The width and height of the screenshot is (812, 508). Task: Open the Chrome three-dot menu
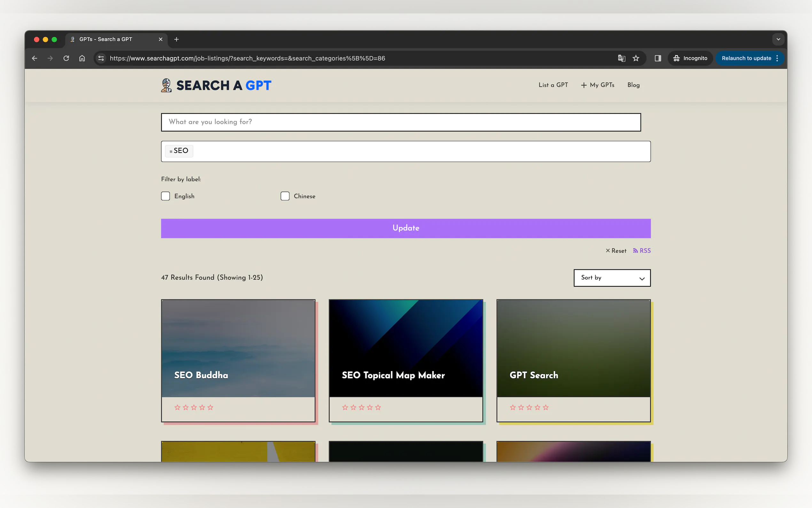[x=777, y=58]
